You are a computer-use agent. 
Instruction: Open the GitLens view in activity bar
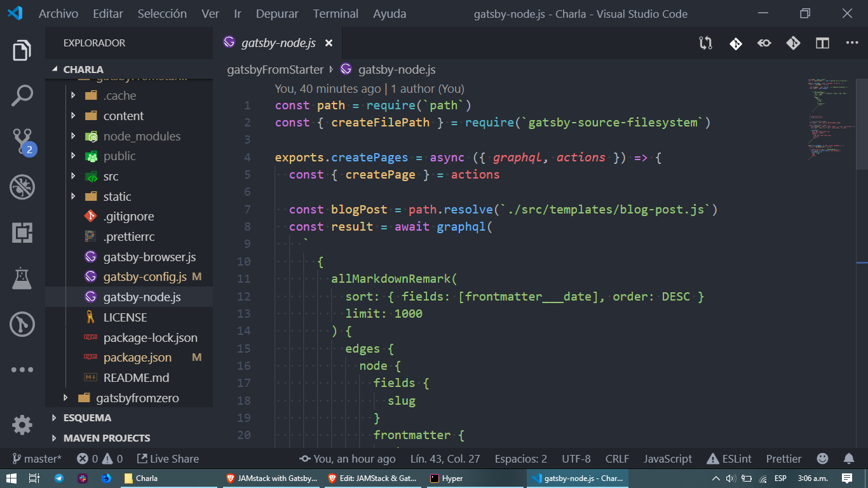22,325
